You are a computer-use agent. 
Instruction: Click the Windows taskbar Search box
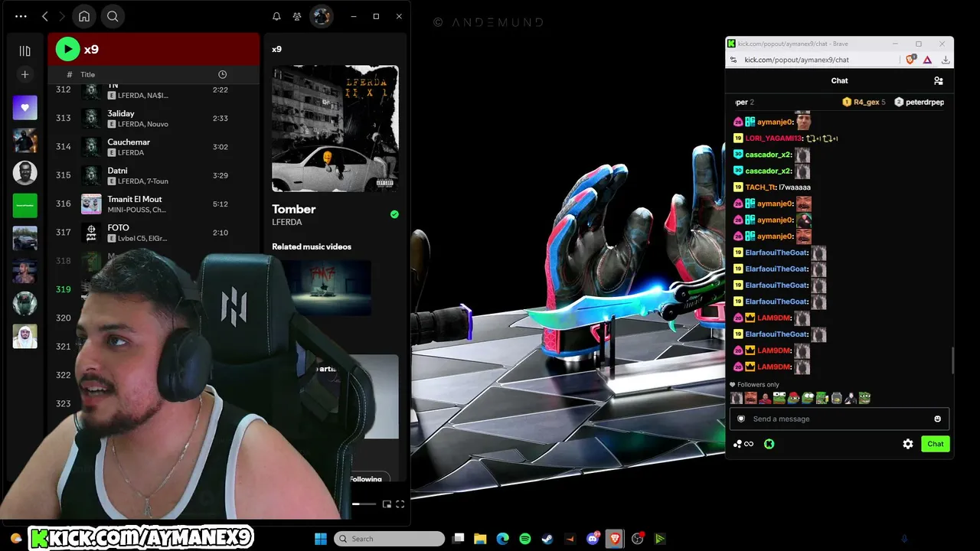click(x=389, y=539)
